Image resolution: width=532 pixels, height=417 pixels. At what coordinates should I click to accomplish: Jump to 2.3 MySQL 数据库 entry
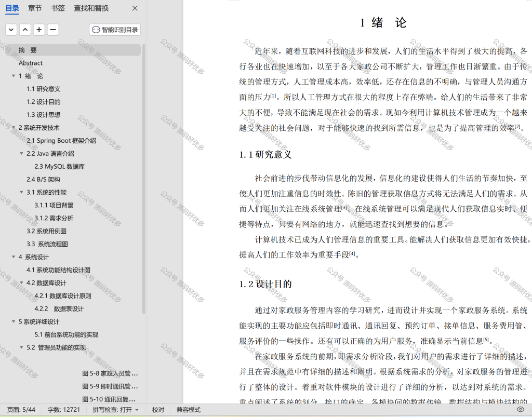pos(59,167)
